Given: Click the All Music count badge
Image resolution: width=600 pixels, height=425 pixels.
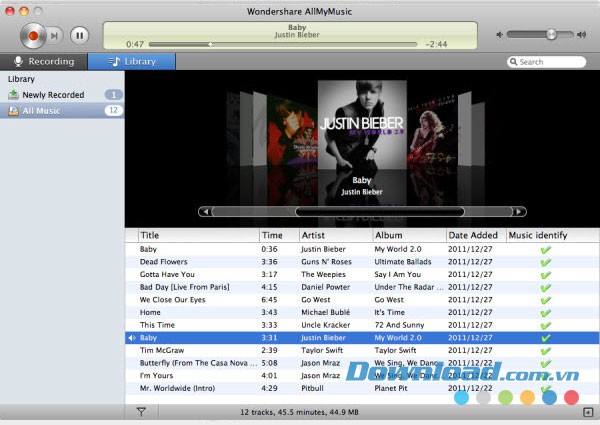Looking at the screenshot, I should point(113,111).
